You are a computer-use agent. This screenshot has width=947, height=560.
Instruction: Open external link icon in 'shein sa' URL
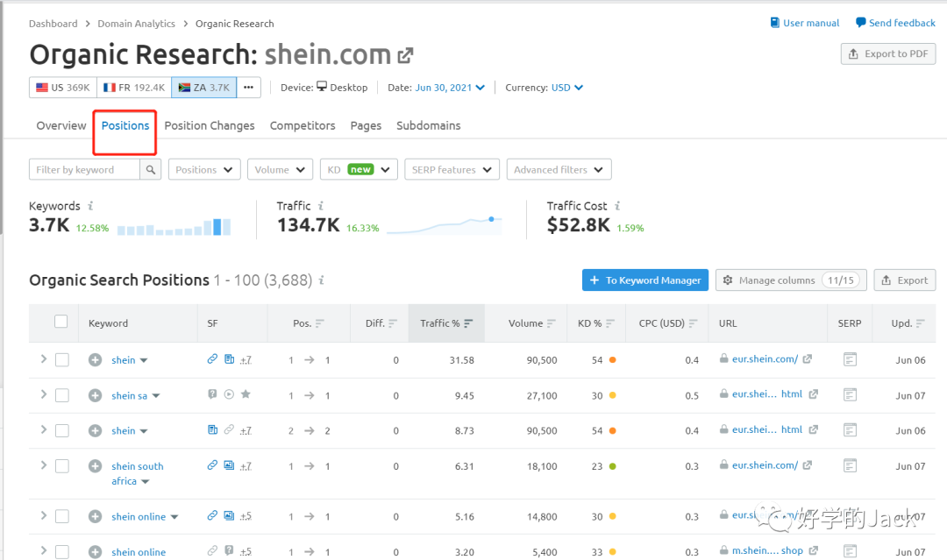813,394
